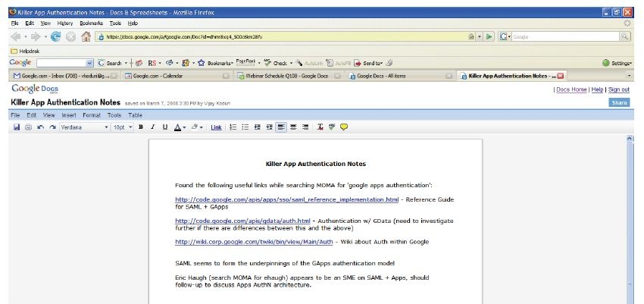Align text right
Viewport: 644px width, 304px height.
305,127
